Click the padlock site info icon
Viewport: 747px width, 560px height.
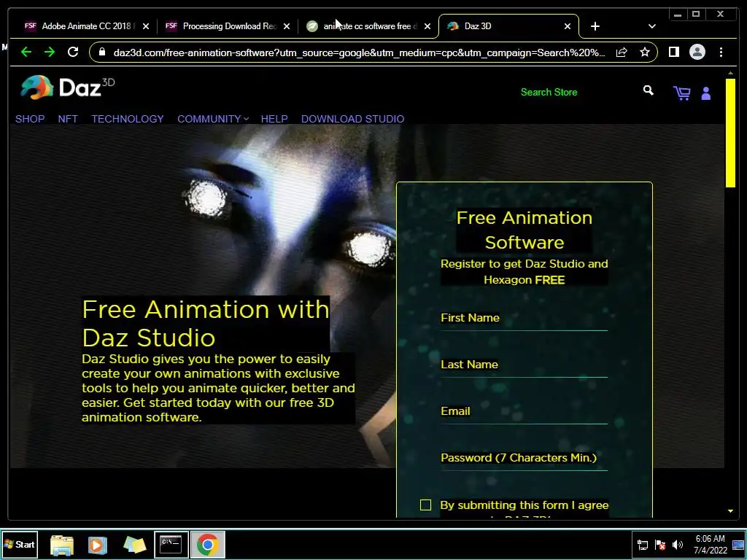(x=101, y=52)
